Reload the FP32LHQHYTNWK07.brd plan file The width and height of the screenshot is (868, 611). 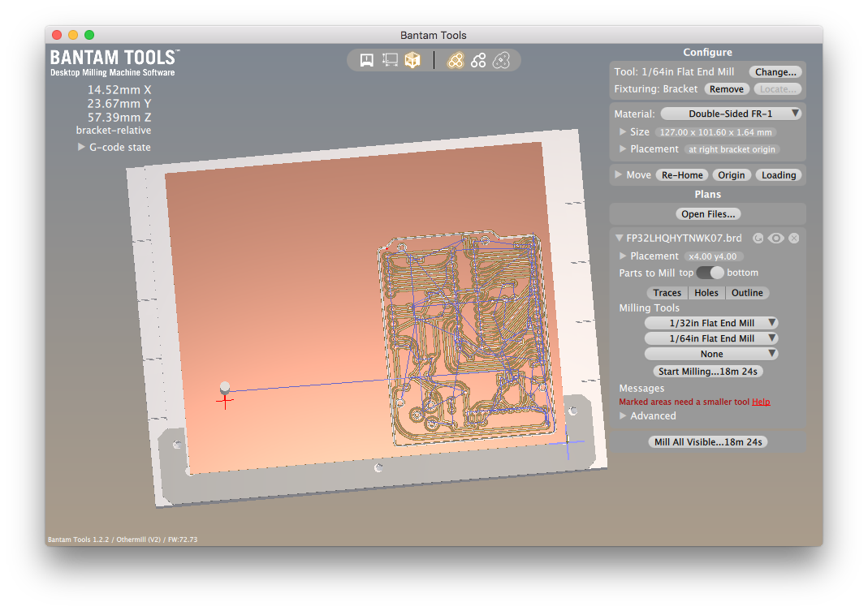pyautogui.click(x=758, y=238)
